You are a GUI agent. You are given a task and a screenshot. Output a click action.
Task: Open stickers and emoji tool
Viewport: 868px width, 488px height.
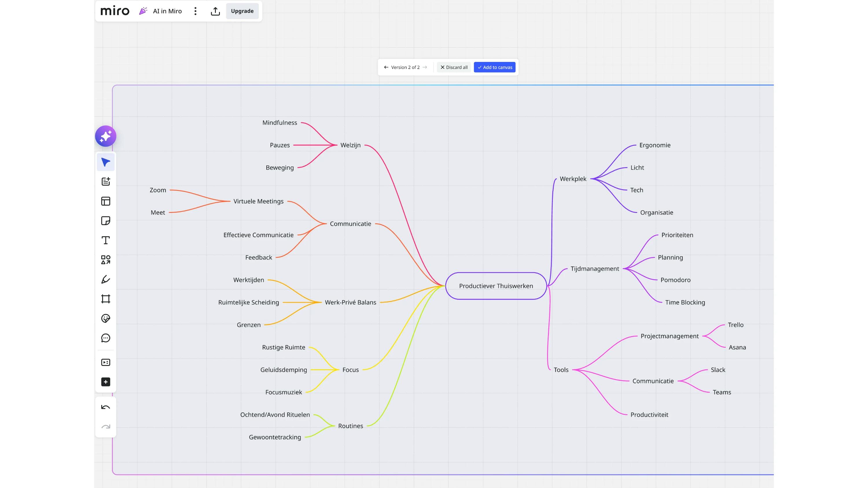106,318
